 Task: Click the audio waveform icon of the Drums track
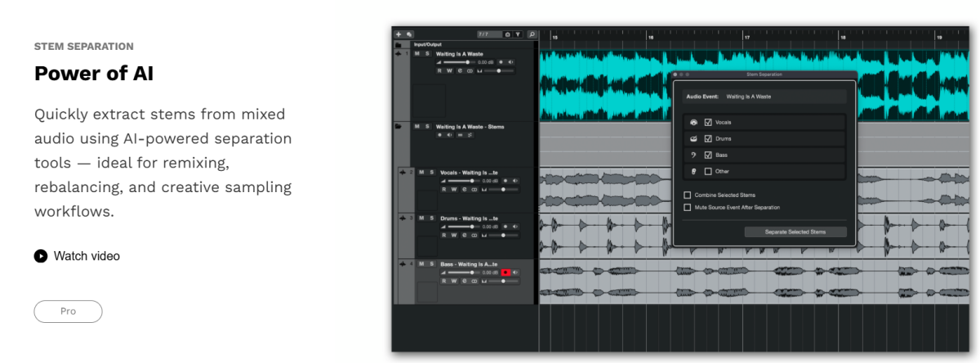[403, 218]
